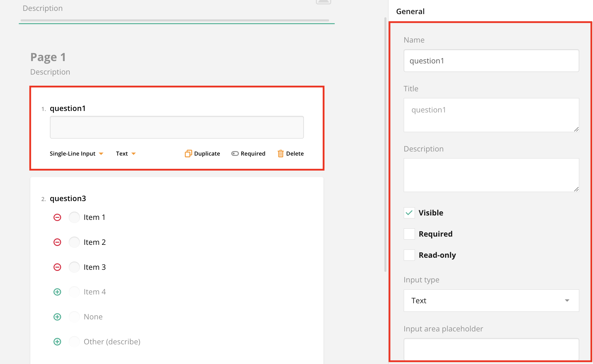This screenshot has height=364, width=593.
Task: Click the General section header
Action: (410, 11)
